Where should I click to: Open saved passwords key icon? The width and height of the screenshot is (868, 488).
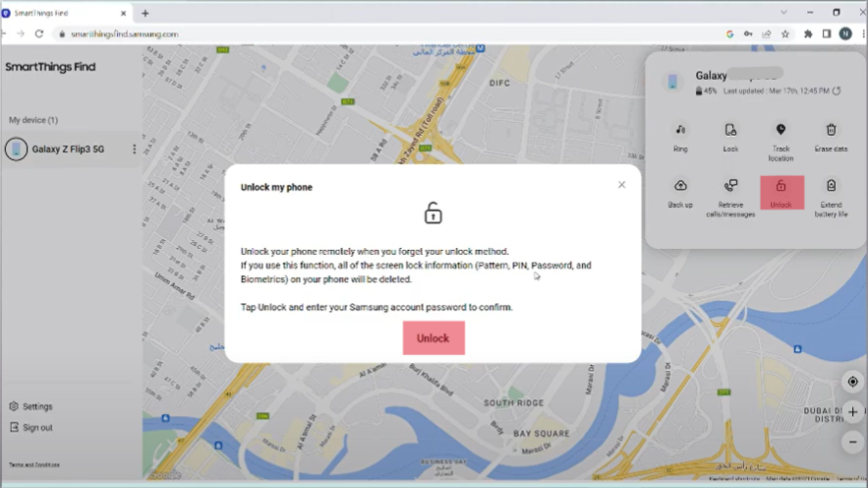748,34
